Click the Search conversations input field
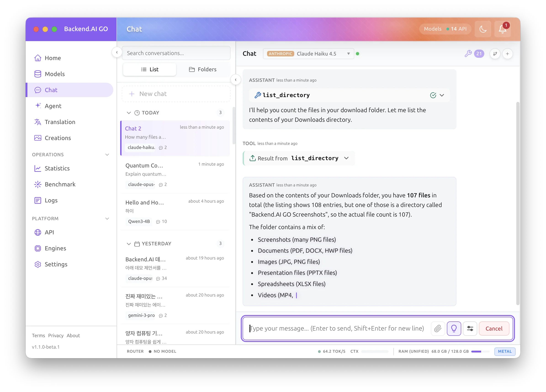Image resolution: width=546 pixels, height=392 pixels. 176,53
